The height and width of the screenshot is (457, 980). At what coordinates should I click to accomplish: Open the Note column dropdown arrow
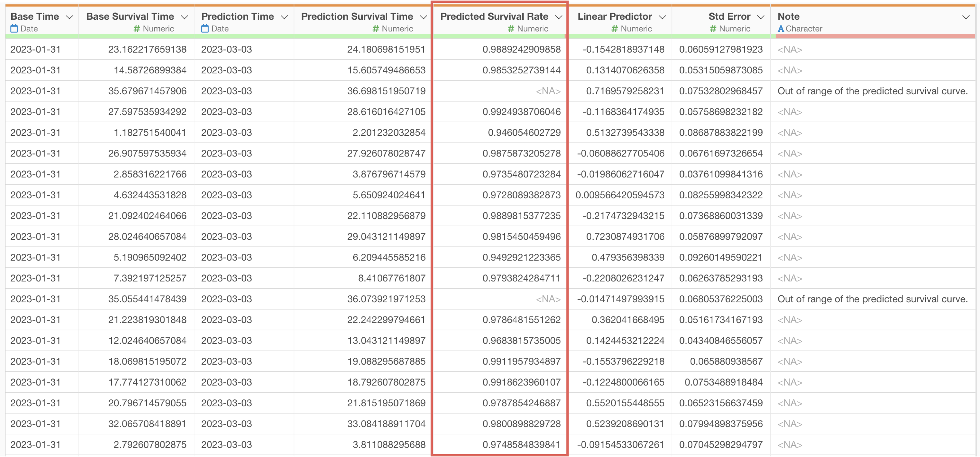click(965, 17)
